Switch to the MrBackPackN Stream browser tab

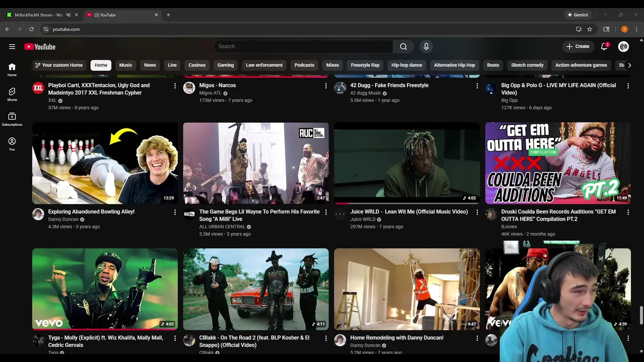pyautogui.click(x=38, y=15)
